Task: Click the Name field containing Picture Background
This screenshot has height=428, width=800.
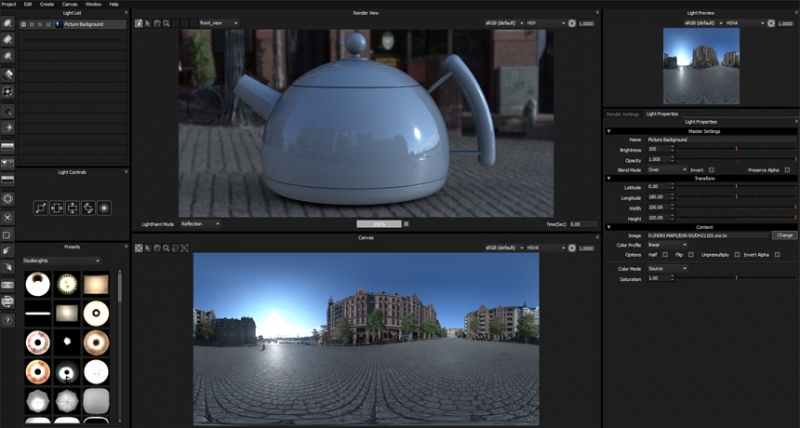Action: (x=721, y=139)
